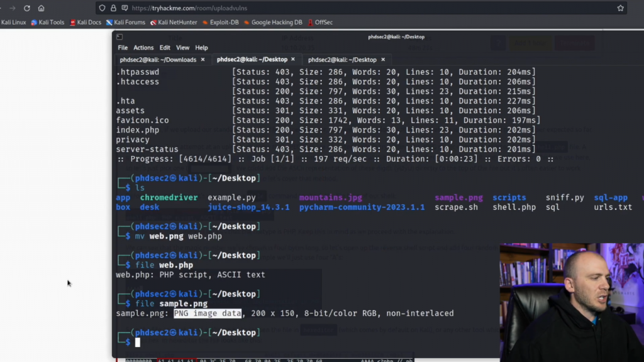Click 'server-status' in the scan results
The image size is (644, 362).
click(147, 150)
